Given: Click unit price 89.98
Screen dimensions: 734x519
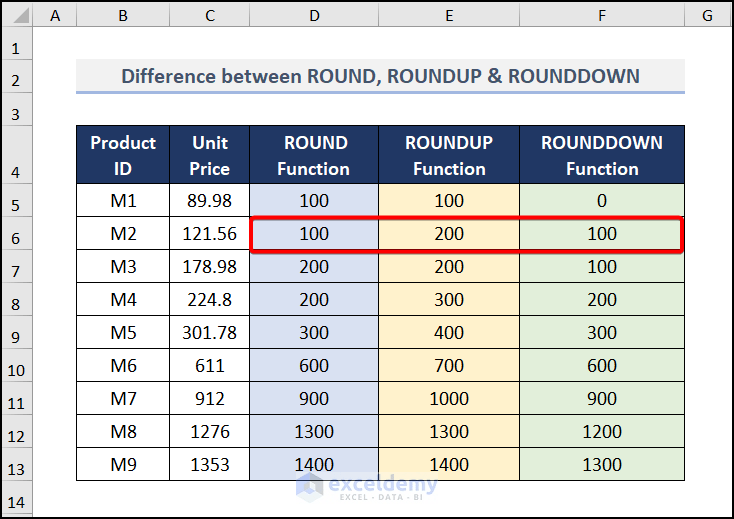Looking at the screenshot, I should [210, 200].
